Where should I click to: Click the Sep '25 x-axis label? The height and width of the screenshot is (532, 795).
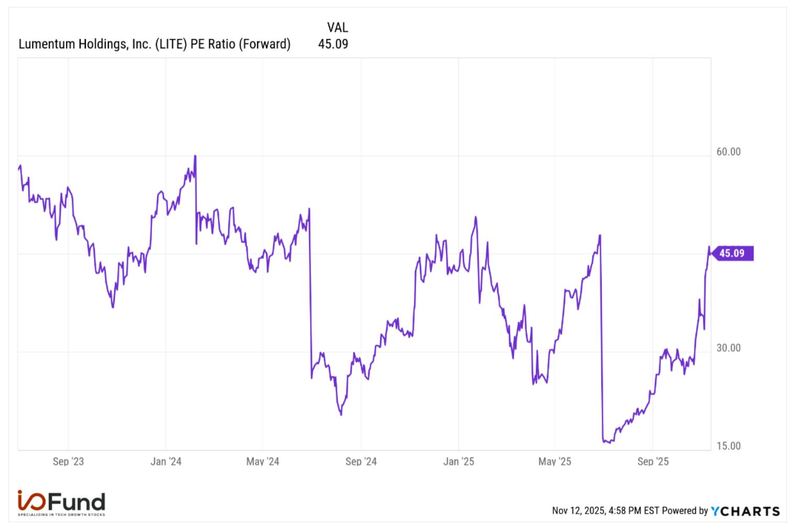653,461
